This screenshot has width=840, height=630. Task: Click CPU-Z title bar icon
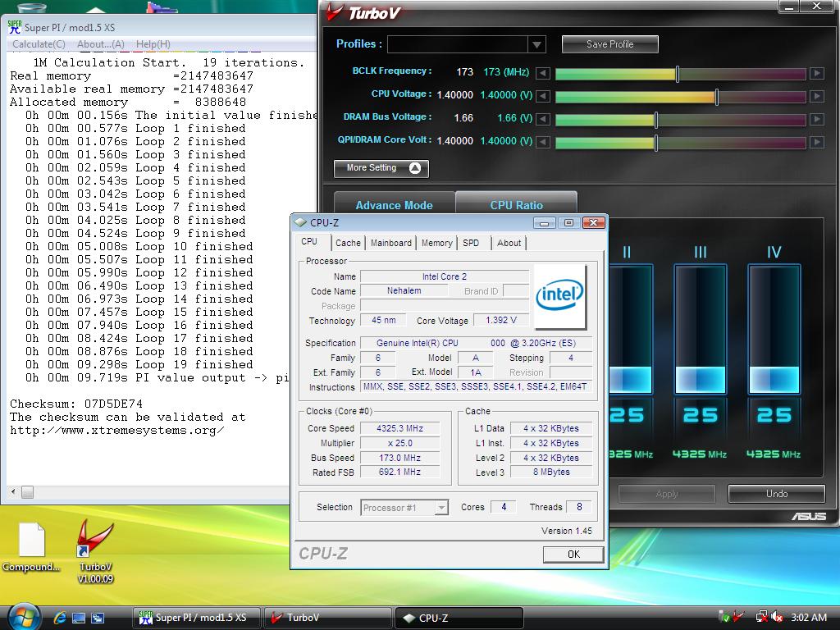300,222
